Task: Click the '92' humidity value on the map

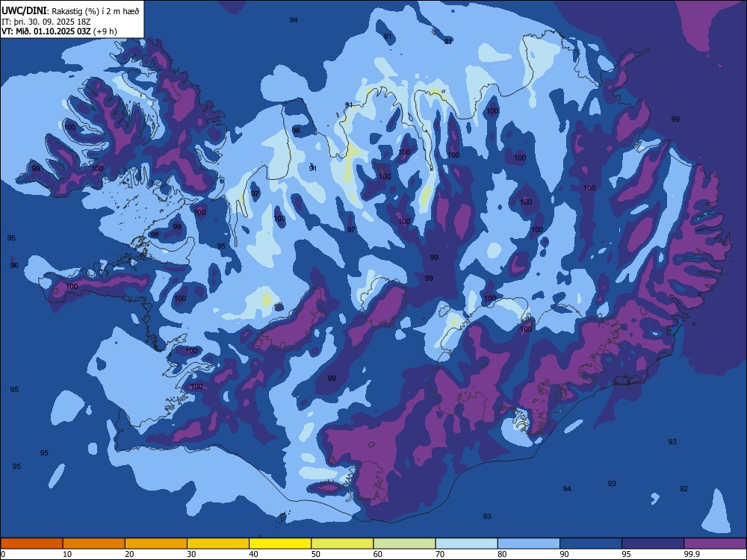Action: [x=684, y=488]
